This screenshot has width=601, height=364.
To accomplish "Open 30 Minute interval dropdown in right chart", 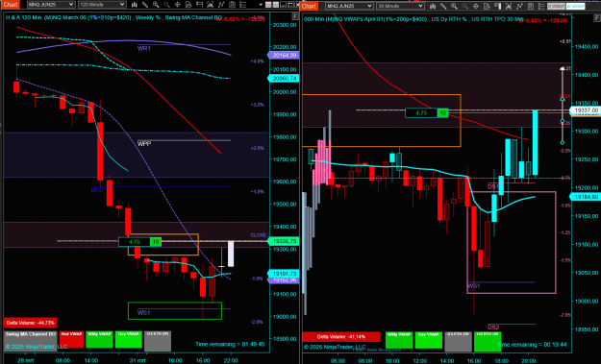I will coord(400,6).
